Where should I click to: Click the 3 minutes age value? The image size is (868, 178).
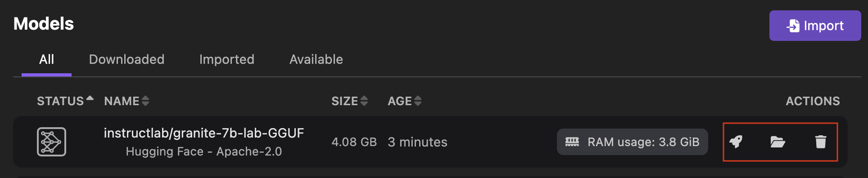[x=417, y=142]
